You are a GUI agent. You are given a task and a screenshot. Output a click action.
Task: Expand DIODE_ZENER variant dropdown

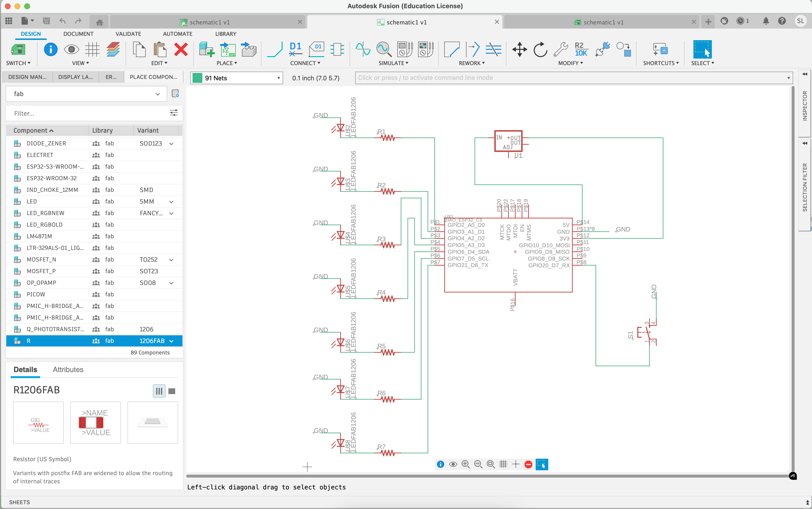(171, 144)
